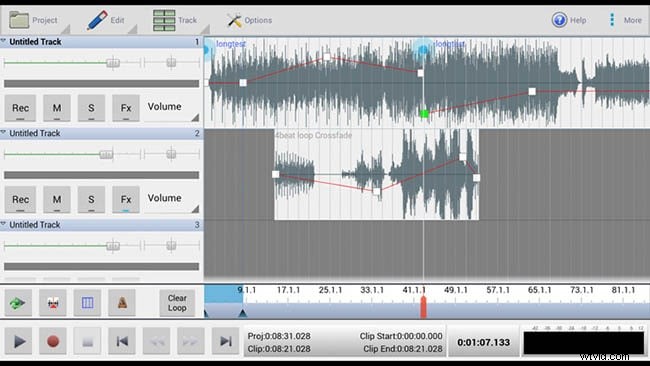Screen dimensions: 650x366
Task: Click the Clear Loop button
Action: coord(177,303)
